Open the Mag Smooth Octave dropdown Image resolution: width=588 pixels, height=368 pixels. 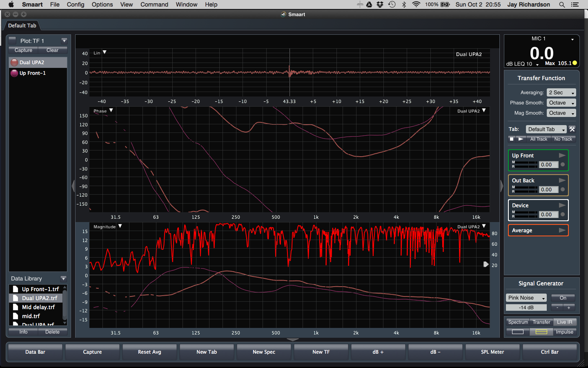point(561,113)
